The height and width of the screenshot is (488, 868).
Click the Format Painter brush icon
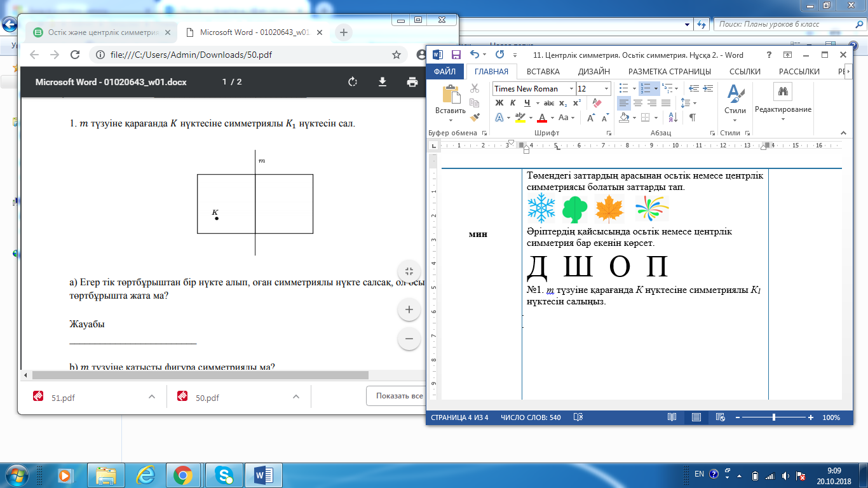pyautogui.click(x=475, y=117)
